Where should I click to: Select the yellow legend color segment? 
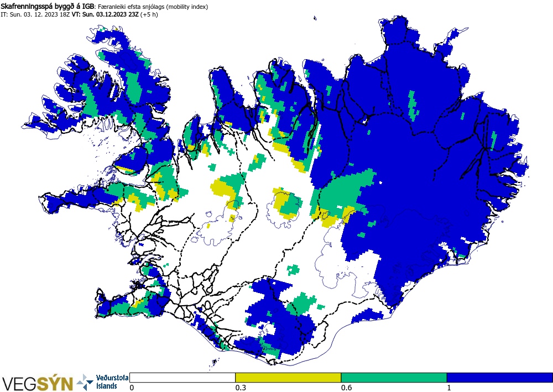point(288,378)
